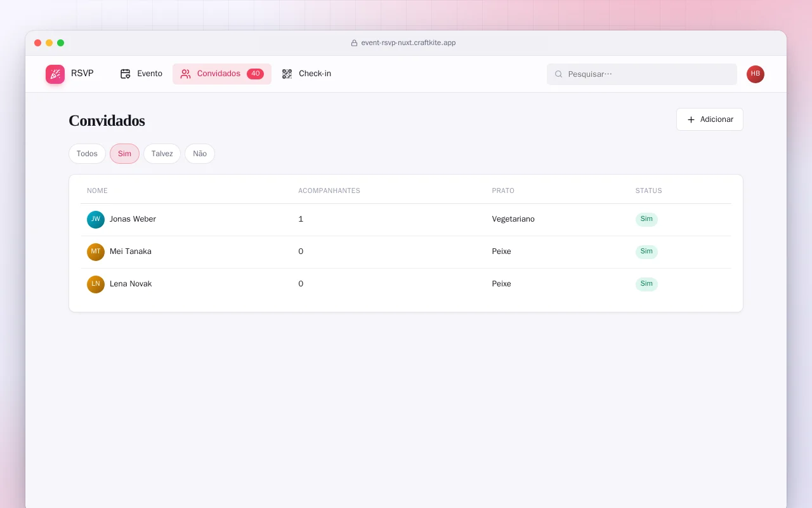Click the JW avatar for Jonas Weber
The image size is (812, 508).
pos(96,220)
